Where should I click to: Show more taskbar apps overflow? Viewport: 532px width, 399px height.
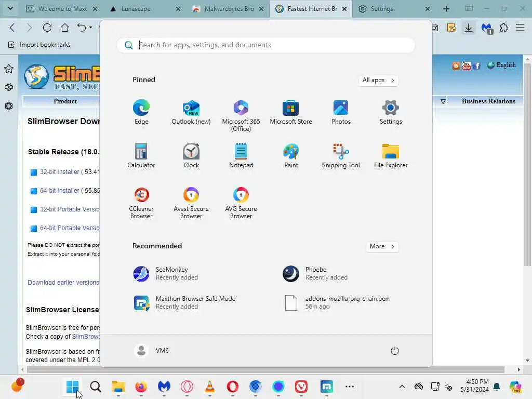coord(350,387)
